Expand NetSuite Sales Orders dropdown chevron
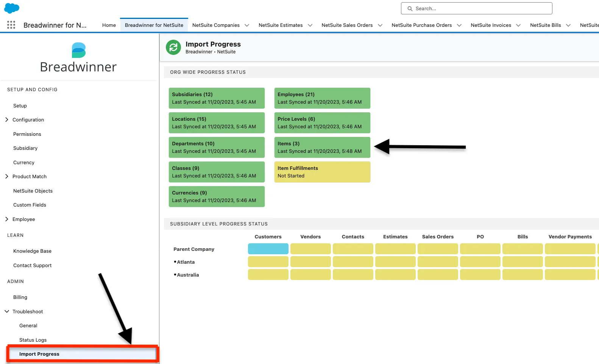The image size is (599, 364). (380, 25)
